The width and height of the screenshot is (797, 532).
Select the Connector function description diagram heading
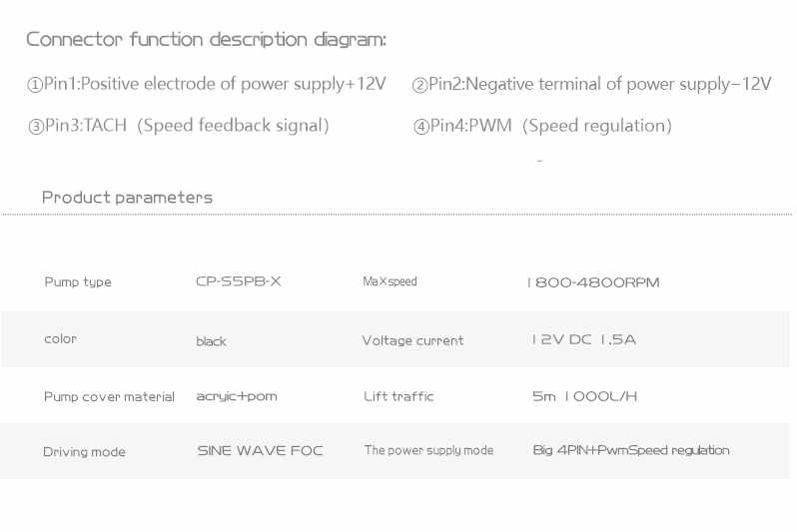click(206, 39)
